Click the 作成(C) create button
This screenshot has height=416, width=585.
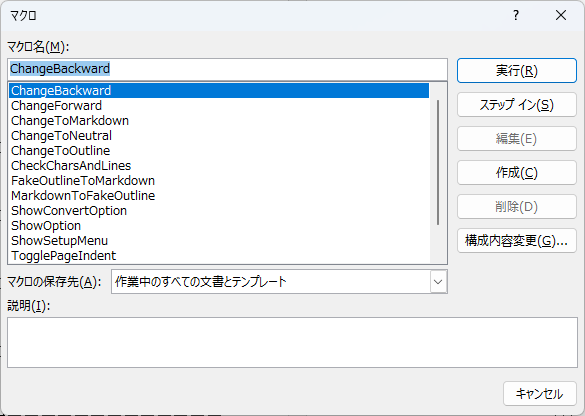517,173
